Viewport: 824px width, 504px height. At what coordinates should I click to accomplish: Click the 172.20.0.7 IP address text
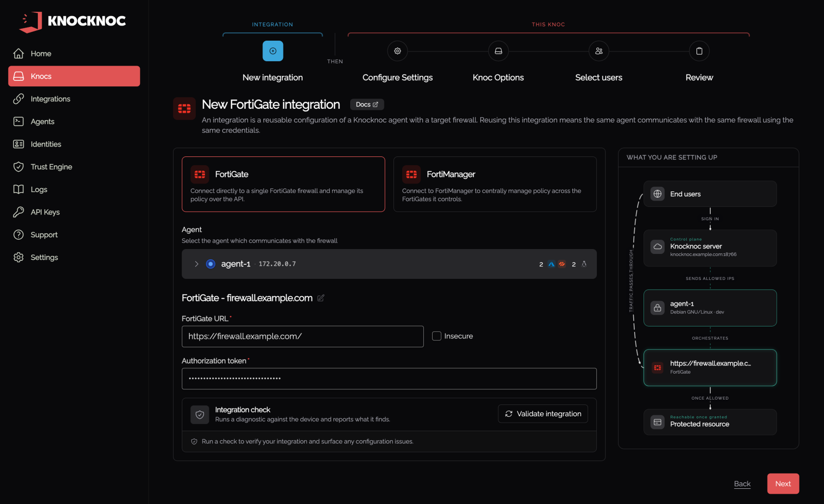[277, 264]
